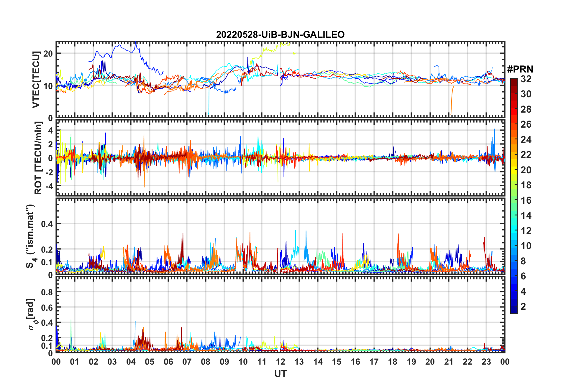The height and width of the screenshot is (392, 561).
Task: Select the "10" tick on the VTEC axis
Action: tap(48, 86)
